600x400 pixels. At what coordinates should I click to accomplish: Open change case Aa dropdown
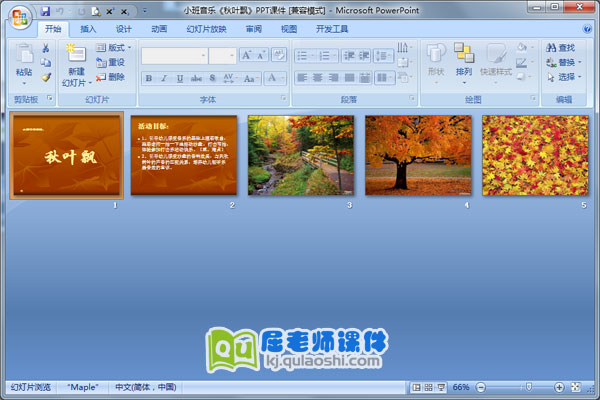[x=251, y=78]
